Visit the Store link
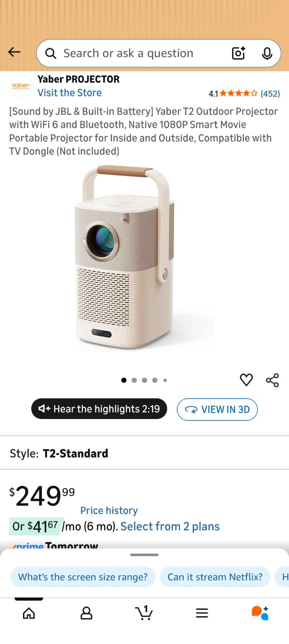 70,93
